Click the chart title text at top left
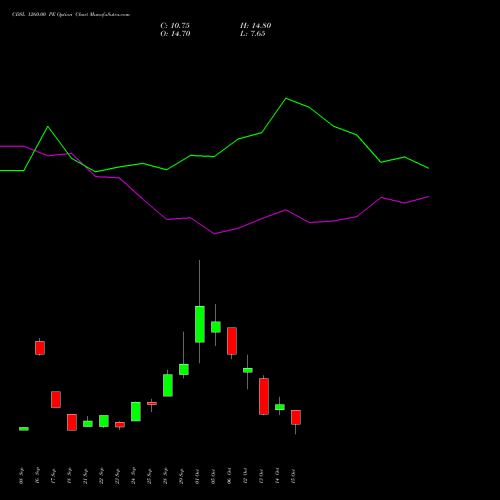 (71, 15)
